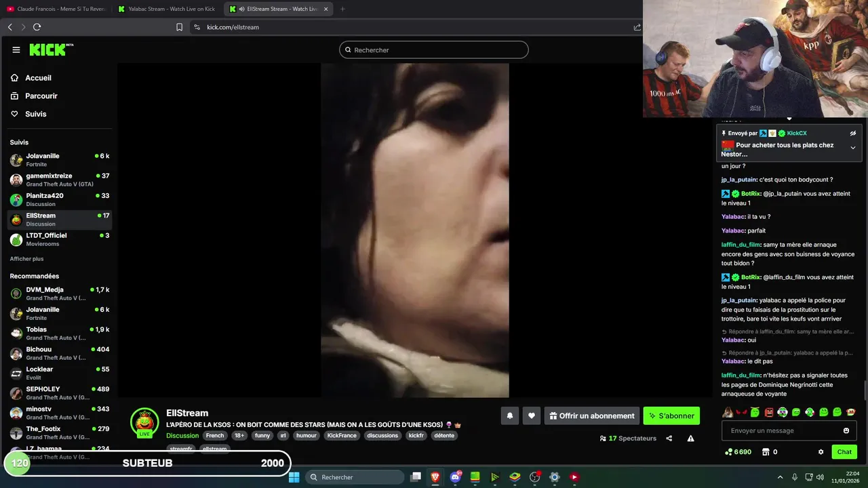Click the heart follow button
This screenshot has height=488, width=868.
pos(532,415)
